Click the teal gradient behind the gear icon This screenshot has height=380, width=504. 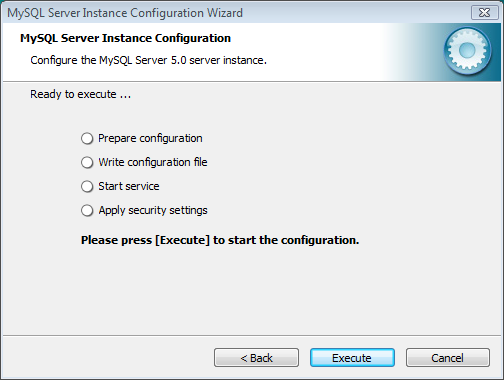coord(420,52)
